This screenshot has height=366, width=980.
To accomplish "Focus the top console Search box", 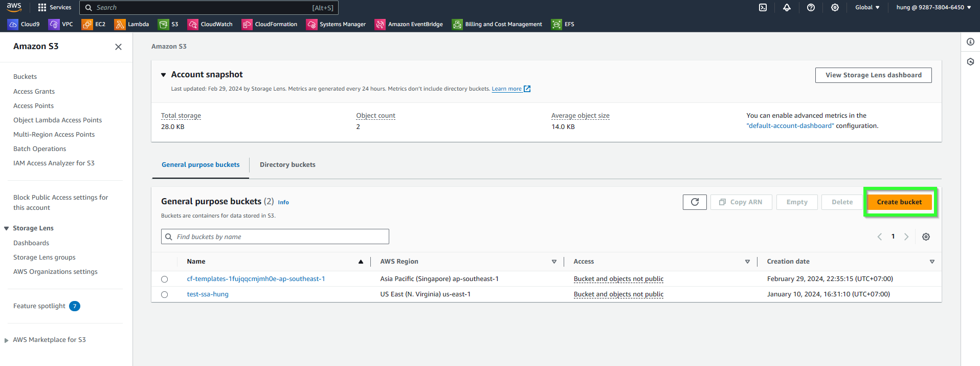I will click(x=209, y=8).
